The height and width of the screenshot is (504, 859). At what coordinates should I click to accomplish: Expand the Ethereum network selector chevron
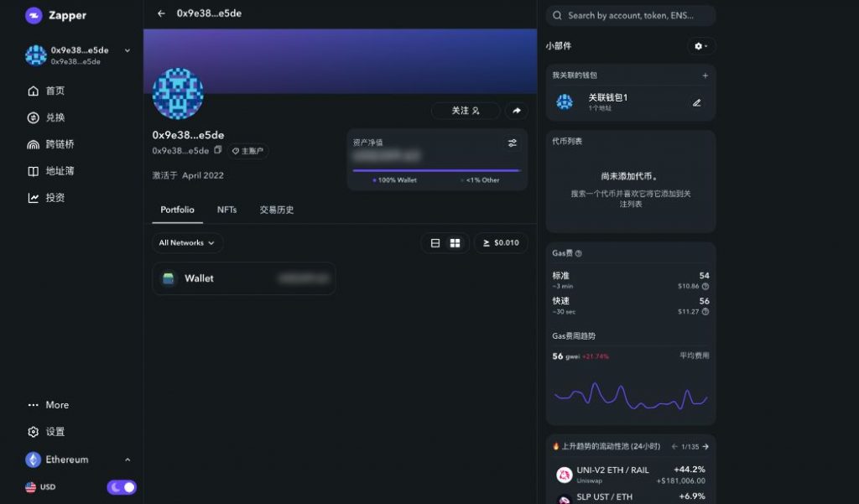[x=128, y=460]
